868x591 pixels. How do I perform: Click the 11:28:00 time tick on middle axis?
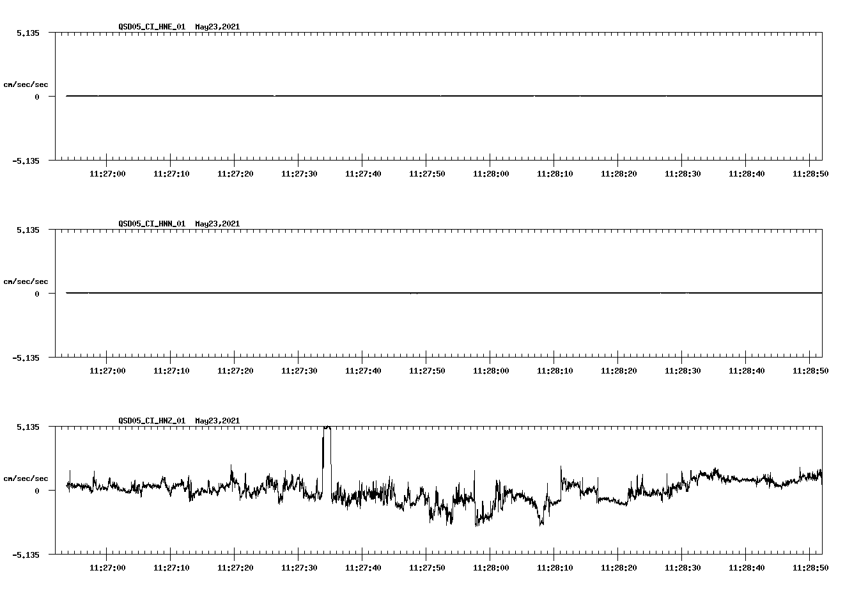click(x=490, y=370)
